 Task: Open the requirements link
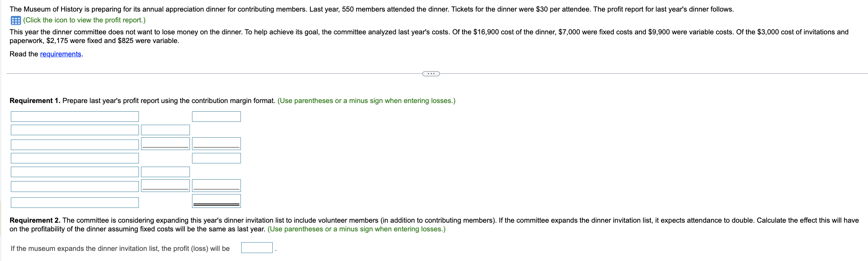coord(60,54)
